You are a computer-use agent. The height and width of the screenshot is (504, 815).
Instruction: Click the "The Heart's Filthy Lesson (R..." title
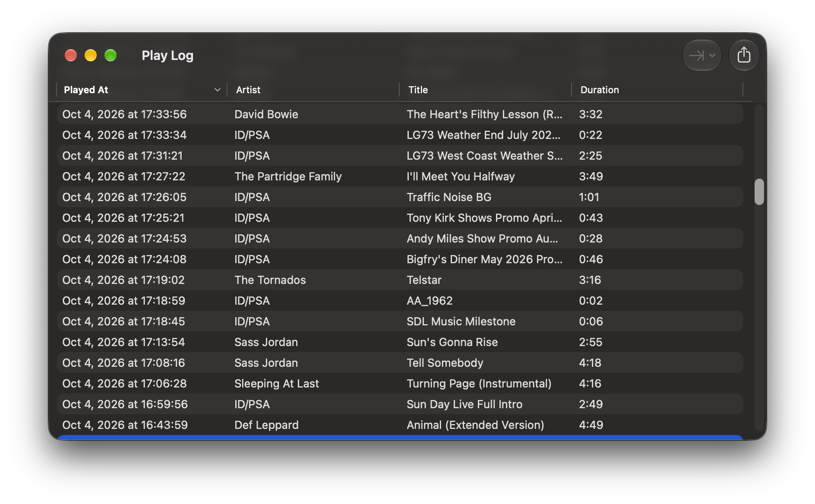484,114
